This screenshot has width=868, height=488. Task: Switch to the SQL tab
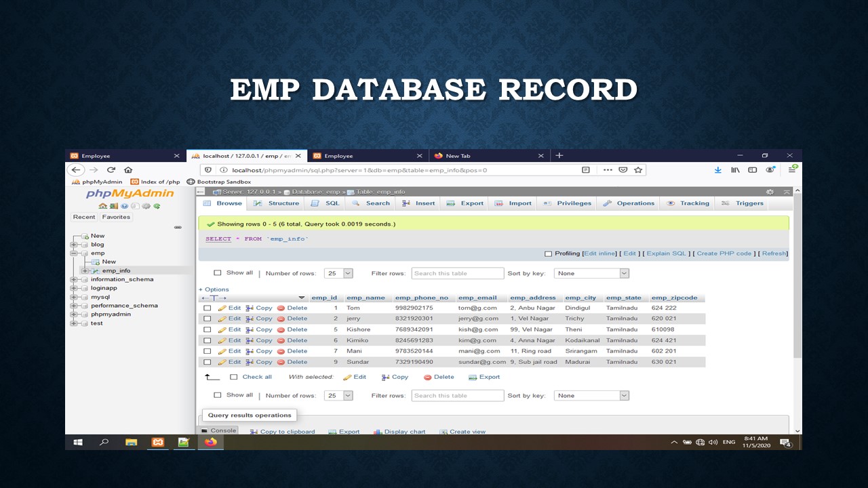click(x=325, y=203)
